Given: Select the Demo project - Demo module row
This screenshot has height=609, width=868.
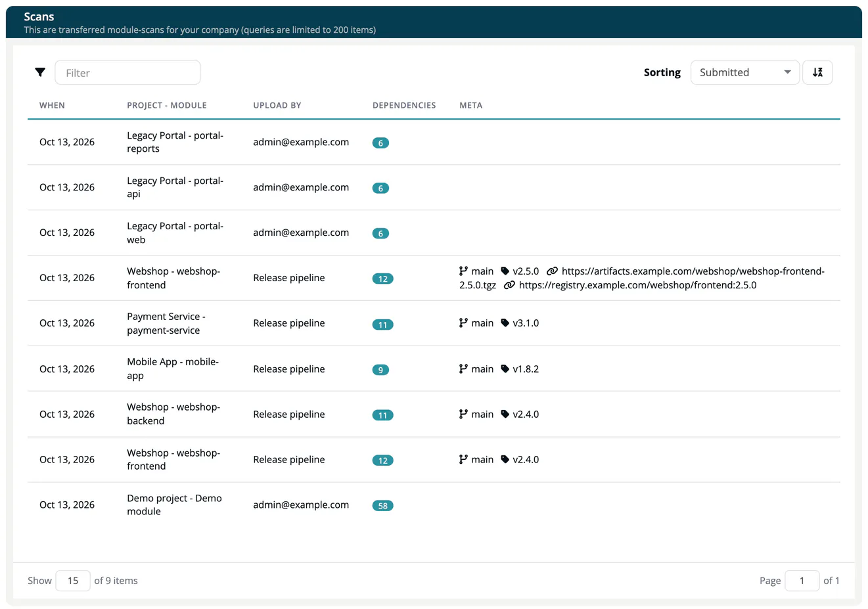Looking at the screenshot, I should (434, 505).
